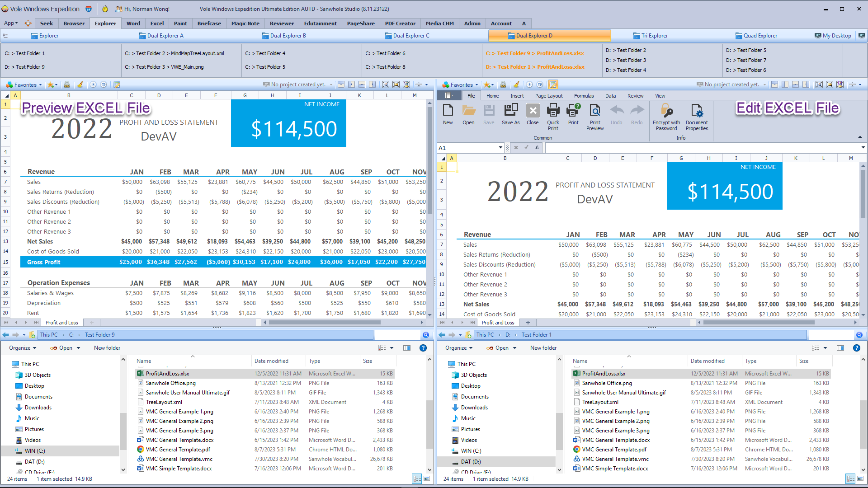Click New folder in left file browser
The image size is (868, 488).
click(x=107, y=348)
